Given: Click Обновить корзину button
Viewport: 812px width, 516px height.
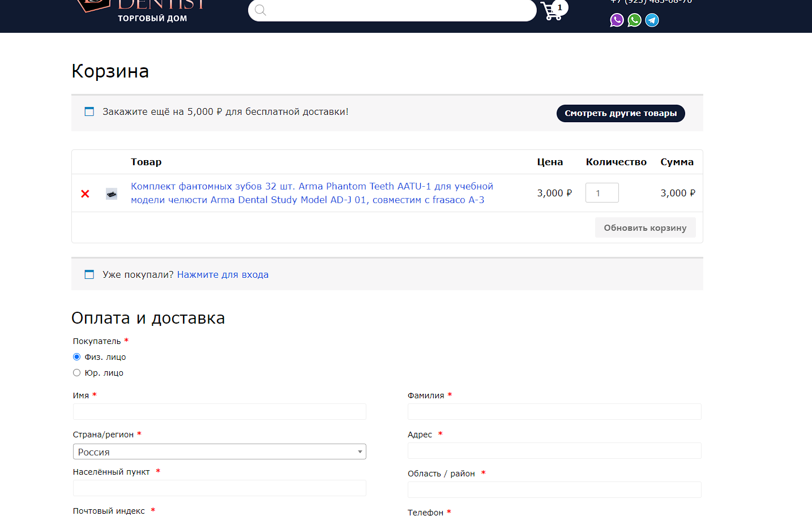Looking at the screenshot, I should click(x=645, y=227).
